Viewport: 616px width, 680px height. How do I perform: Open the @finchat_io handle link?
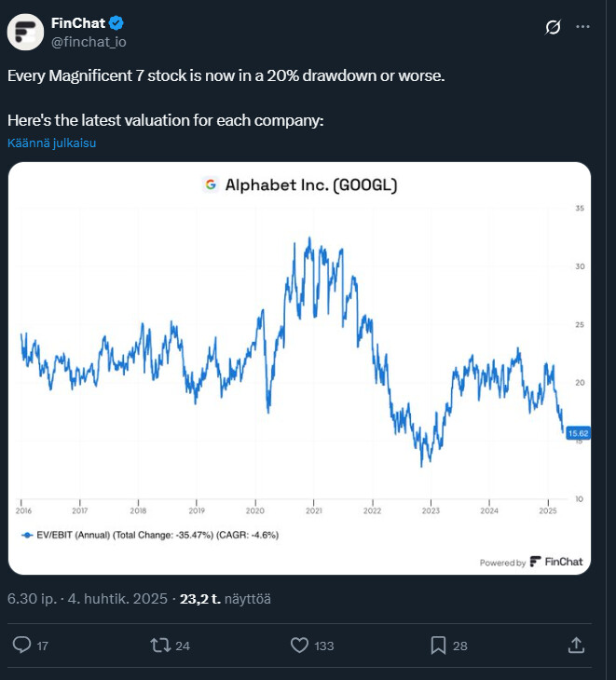point(89,42)
